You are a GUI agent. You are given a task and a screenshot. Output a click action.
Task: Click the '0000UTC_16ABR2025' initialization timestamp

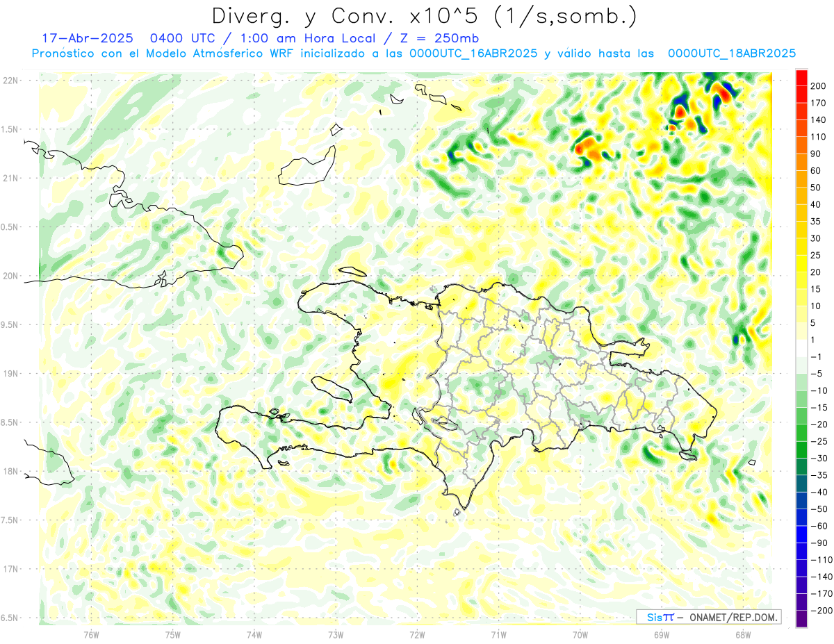(x=473, y=53)
